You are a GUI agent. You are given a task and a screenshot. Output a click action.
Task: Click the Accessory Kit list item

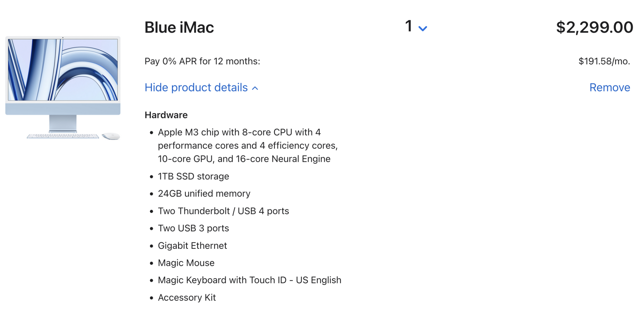(187, 297)
